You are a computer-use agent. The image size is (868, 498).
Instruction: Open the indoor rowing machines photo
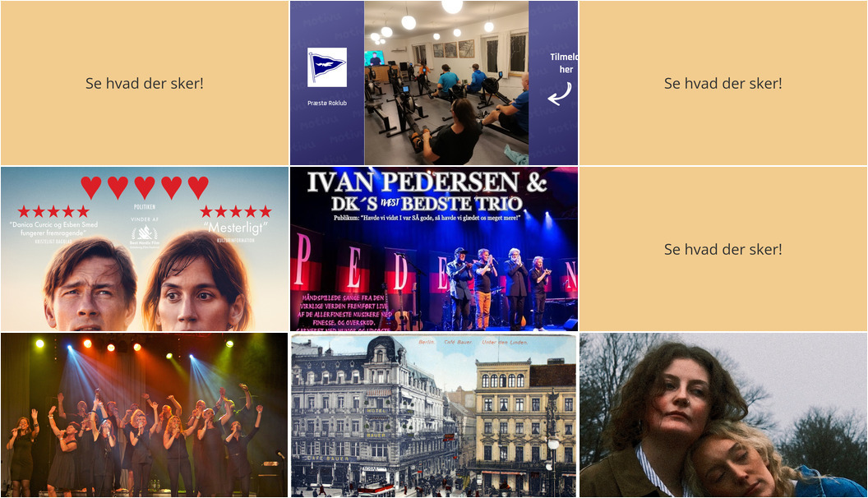pos(446,83)
